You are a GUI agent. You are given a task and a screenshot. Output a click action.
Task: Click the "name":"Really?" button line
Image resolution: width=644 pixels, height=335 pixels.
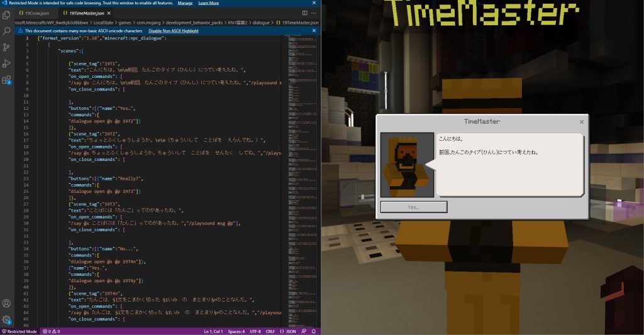(x=106, y=178)
